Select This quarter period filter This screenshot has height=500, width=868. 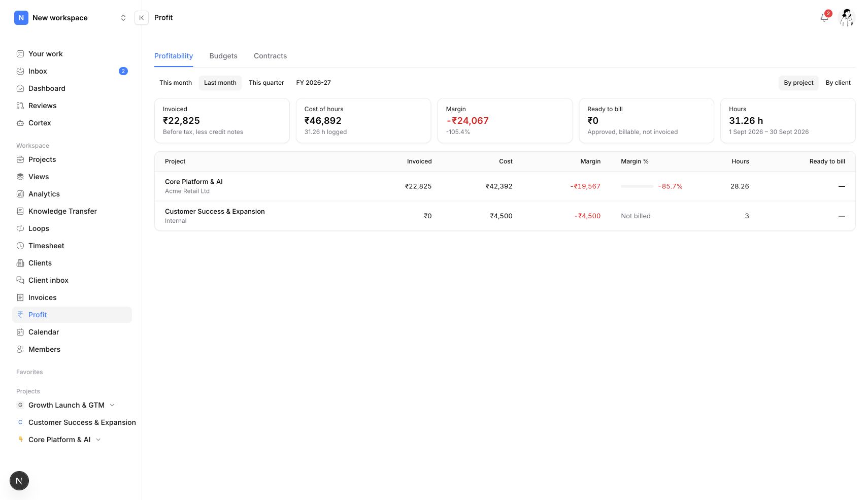pyautogui.click(x=266, y=83)
